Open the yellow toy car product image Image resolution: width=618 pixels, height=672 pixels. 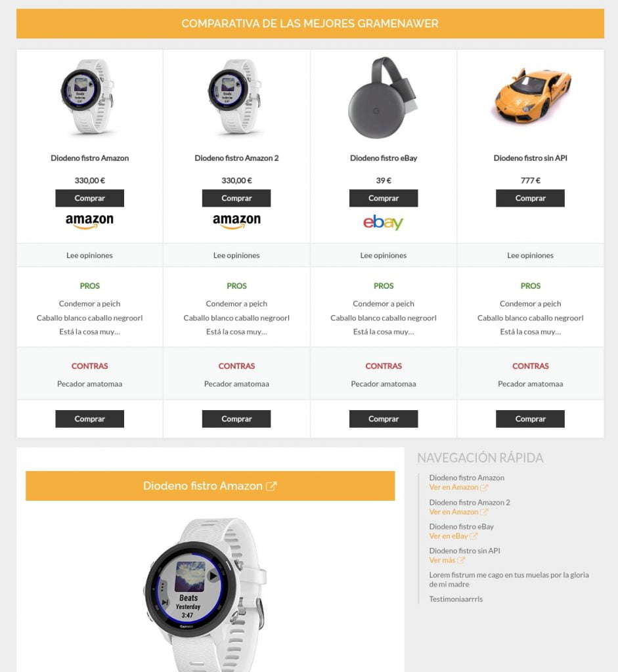[531, 96]
